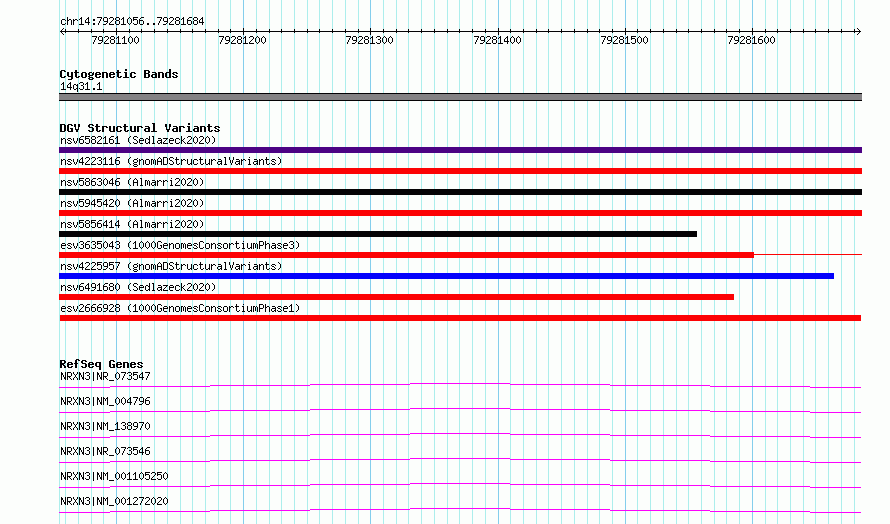Click the black nsv5863046 variant bar
Viewport: 890px width, 524px height.
(x=460, y=192)
